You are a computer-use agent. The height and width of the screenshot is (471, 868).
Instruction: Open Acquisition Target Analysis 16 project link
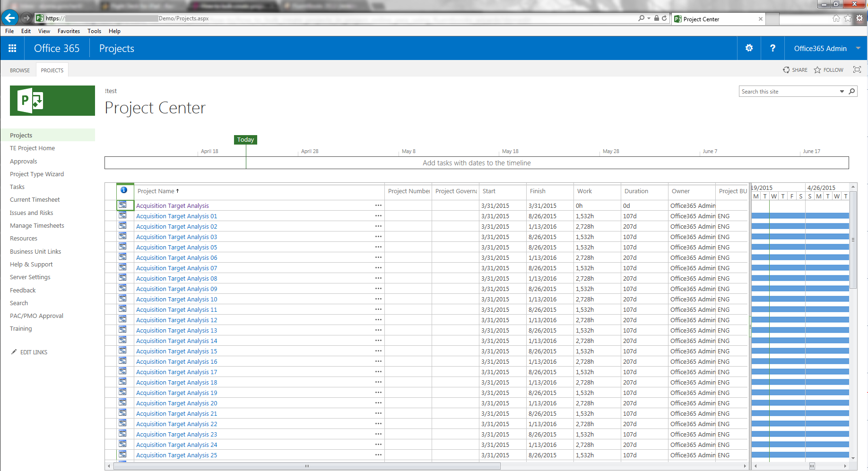click(177, 362)
